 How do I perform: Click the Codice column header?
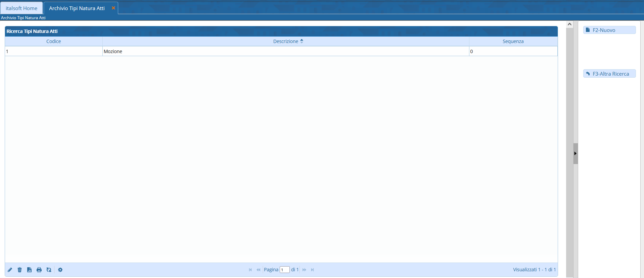(54, 41)
